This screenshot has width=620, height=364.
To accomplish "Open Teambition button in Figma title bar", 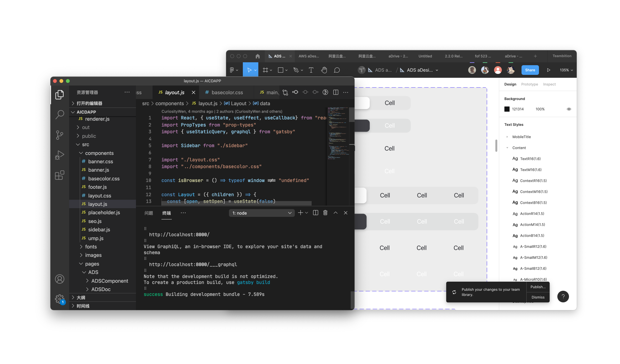I will tap(562, 56).
